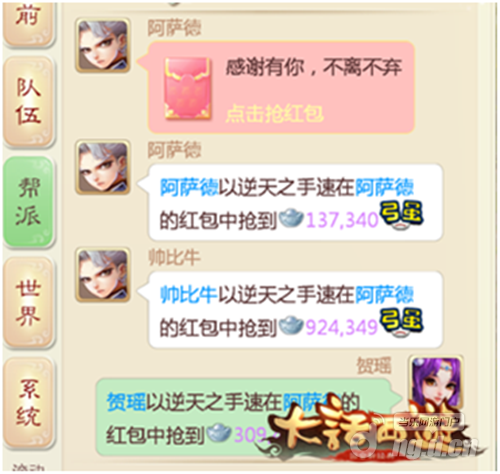Image resolution: width=500 pixels, height=474 pixels.
Task: Click 帅比牛's avatar portrait
Action: pyautogui.click(x=103, y=275)
